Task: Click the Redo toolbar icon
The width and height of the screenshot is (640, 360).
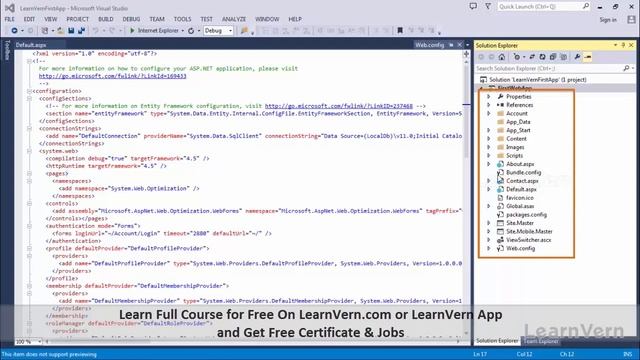Action: tap(112, 31)
